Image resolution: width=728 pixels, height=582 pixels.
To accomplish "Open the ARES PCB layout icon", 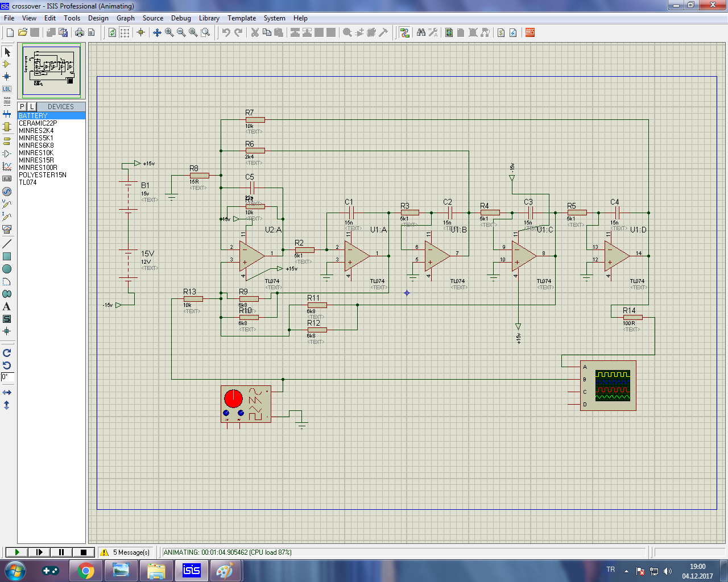I will [530, 32].
